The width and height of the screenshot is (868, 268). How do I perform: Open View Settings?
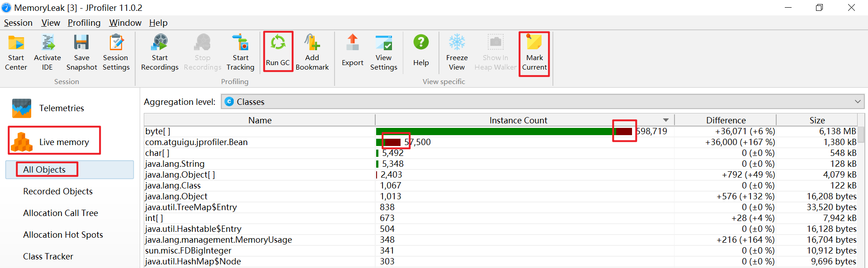[x=384, y=53]
